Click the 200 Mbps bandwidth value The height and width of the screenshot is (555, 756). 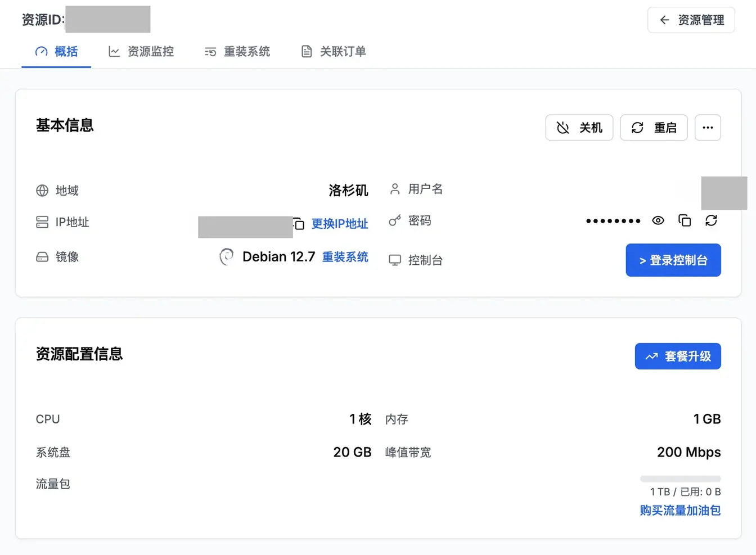coord(689,452)
